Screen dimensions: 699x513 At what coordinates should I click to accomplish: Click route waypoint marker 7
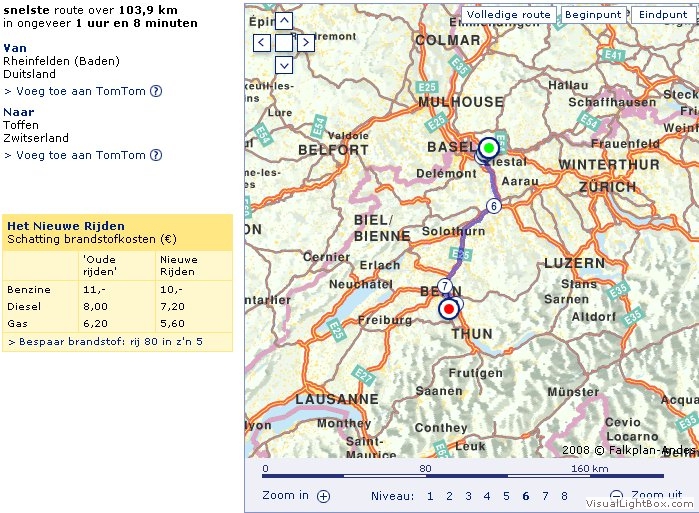click(x=444, y=286)
